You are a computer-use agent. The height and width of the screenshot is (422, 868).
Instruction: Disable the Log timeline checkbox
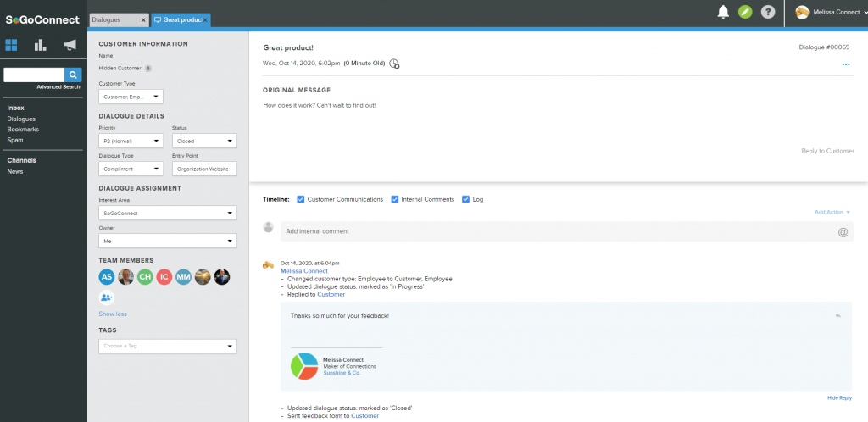(x=465, y=200)
